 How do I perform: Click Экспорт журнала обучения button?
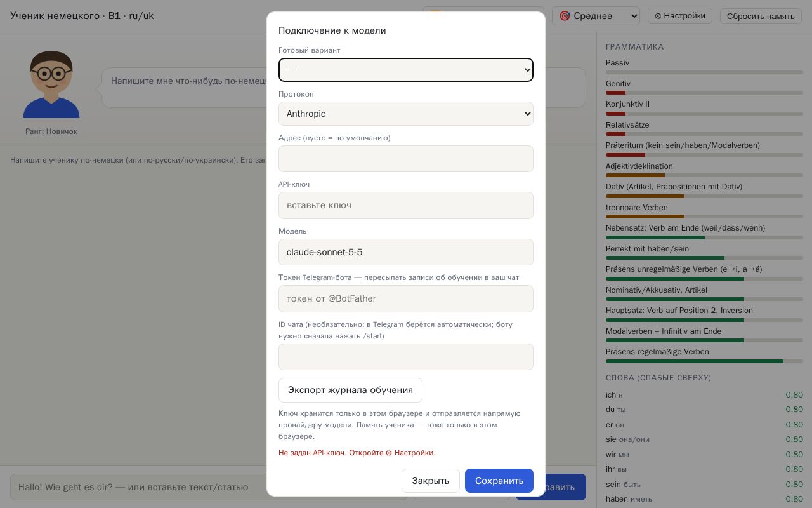[x=350, y=390]
